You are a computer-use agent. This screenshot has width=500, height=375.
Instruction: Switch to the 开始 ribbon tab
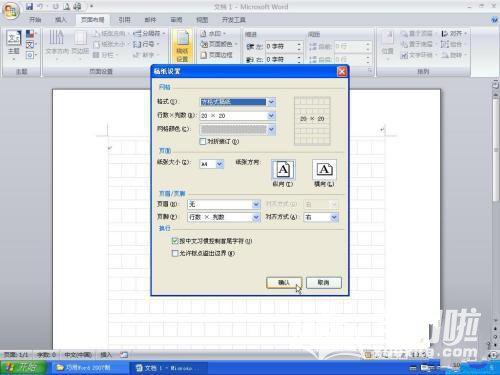pos(35,20)
